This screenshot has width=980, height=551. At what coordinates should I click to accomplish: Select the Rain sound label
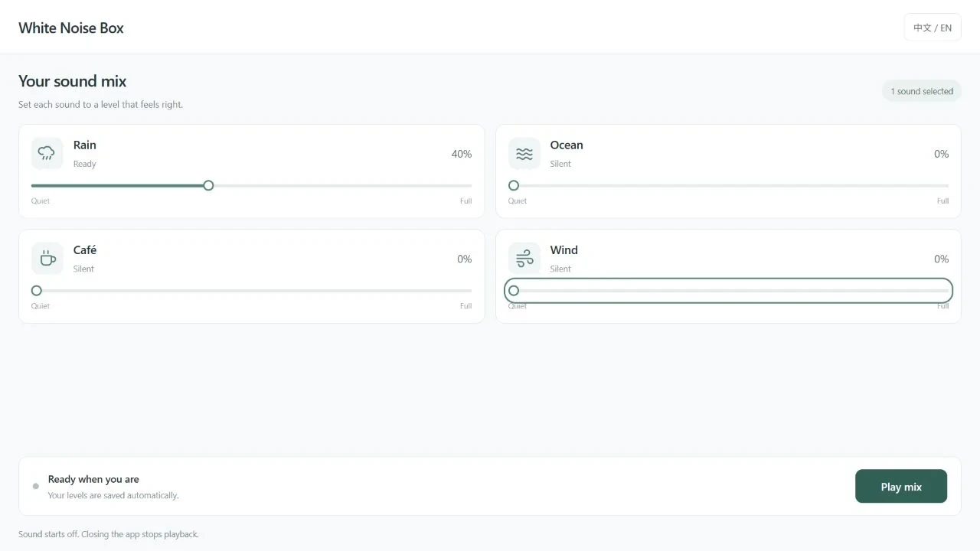(85, 145)
